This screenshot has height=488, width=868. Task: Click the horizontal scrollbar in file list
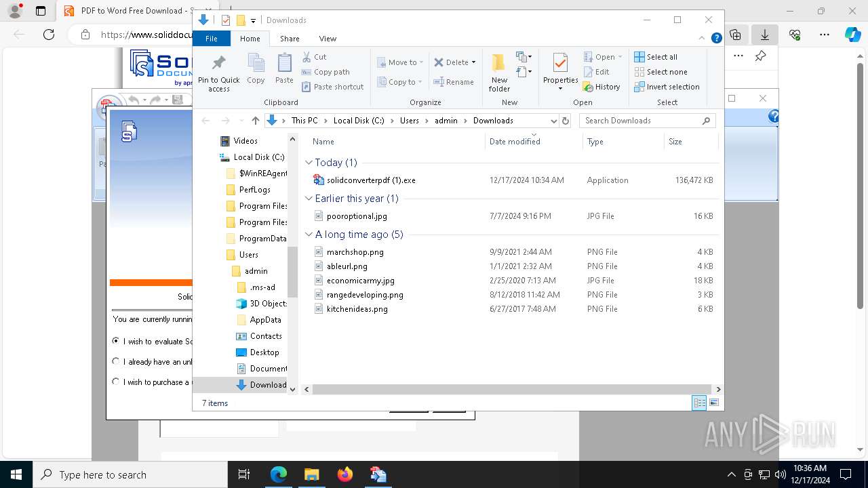click(x=512, y=389)
